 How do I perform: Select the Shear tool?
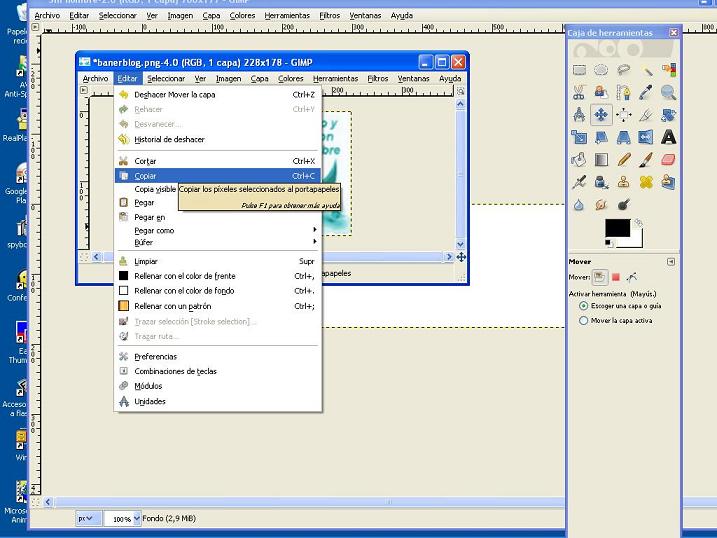(x=601, y=137)
